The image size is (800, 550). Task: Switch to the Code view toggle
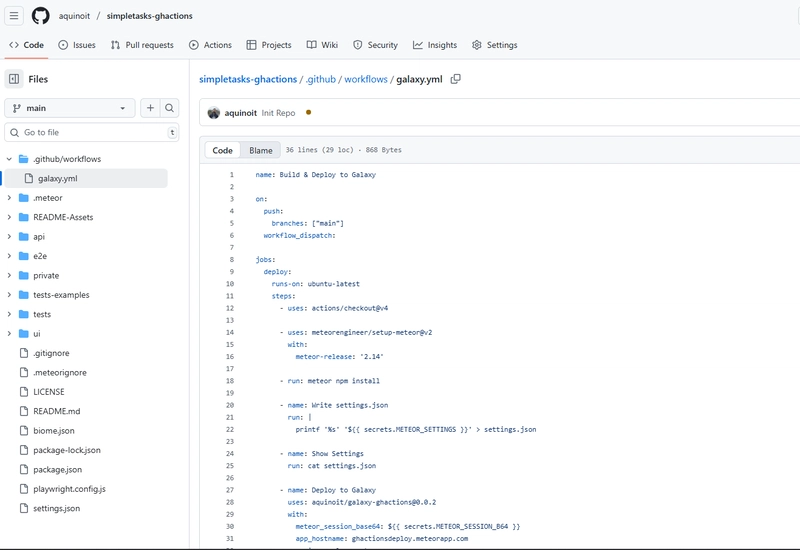pyautogui.click(x=222, y=151)
